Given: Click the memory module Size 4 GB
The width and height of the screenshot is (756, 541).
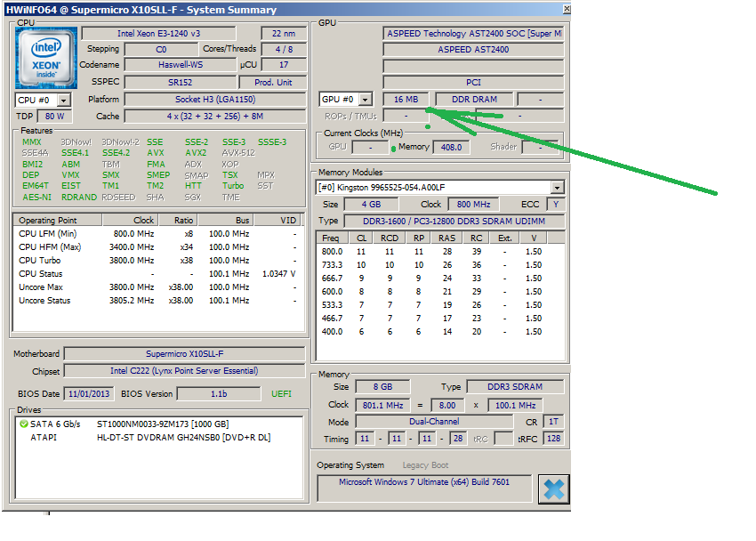Looking at the screenshot, I should (371, 205).
